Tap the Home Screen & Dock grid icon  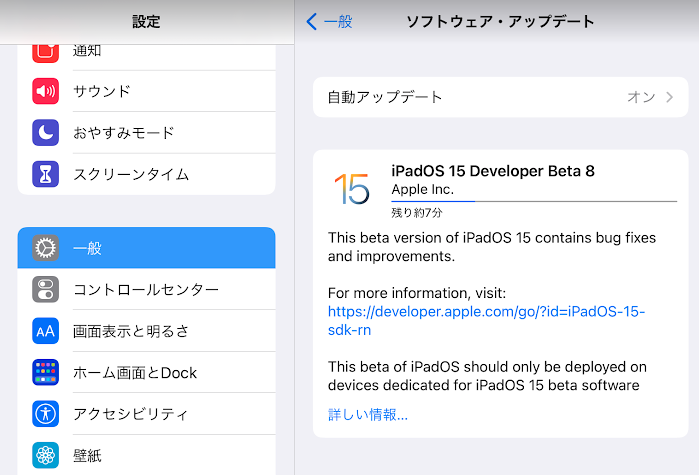click(x=45, y=372)
